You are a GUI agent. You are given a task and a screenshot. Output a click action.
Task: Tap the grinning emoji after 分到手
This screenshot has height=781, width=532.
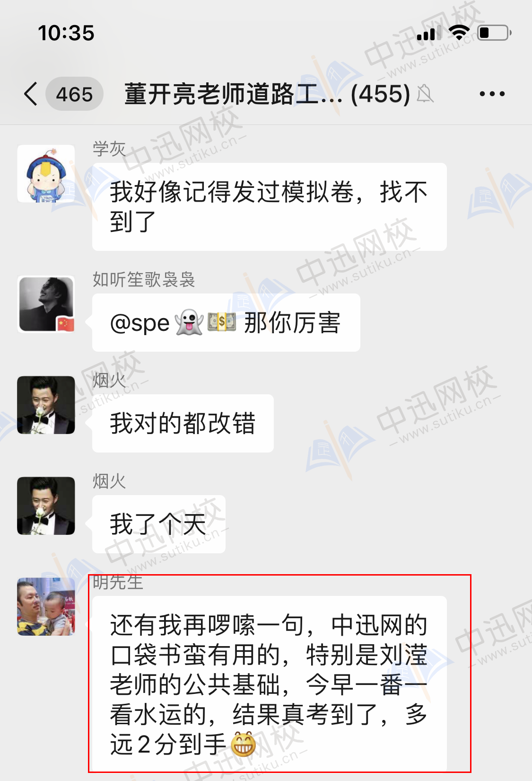[x=243, y=744]
